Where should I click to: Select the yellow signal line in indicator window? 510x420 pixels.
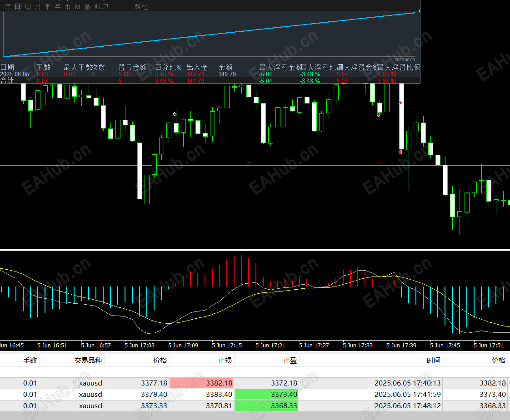click(x=255, y=296)
